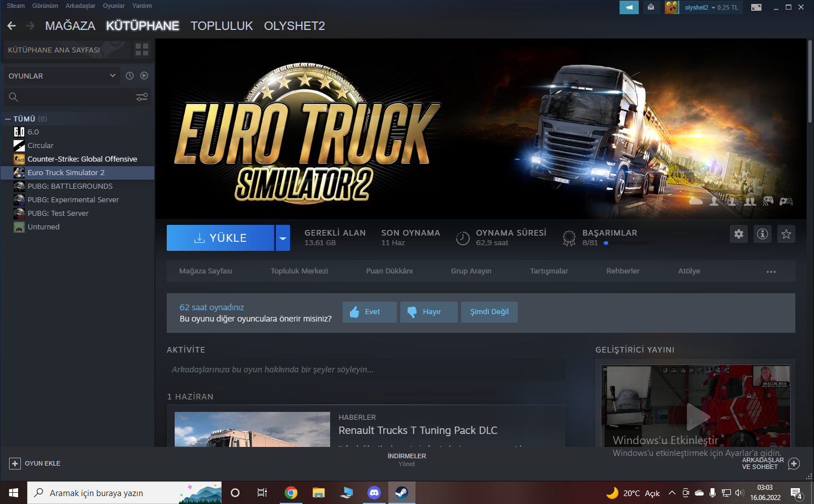Open the Görünüm menu
The height and width of the screenshot is (504, 814).
pyautogui.click(x=45, y=6)
